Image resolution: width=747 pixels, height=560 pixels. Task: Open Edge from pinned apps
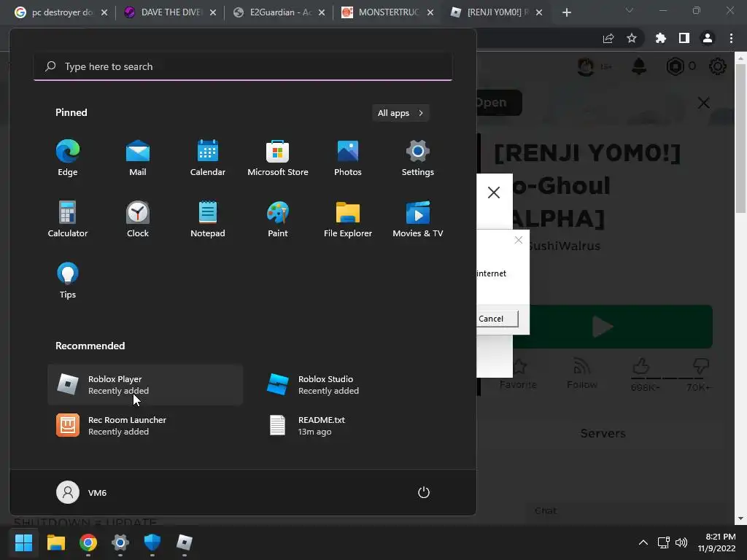pos(68,158)
